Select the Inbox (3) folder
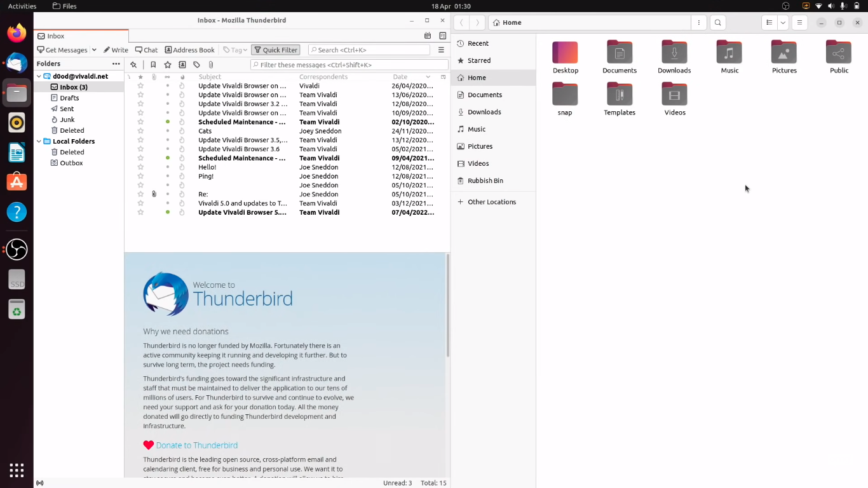868x488 pixels. (x=74, y=87)
